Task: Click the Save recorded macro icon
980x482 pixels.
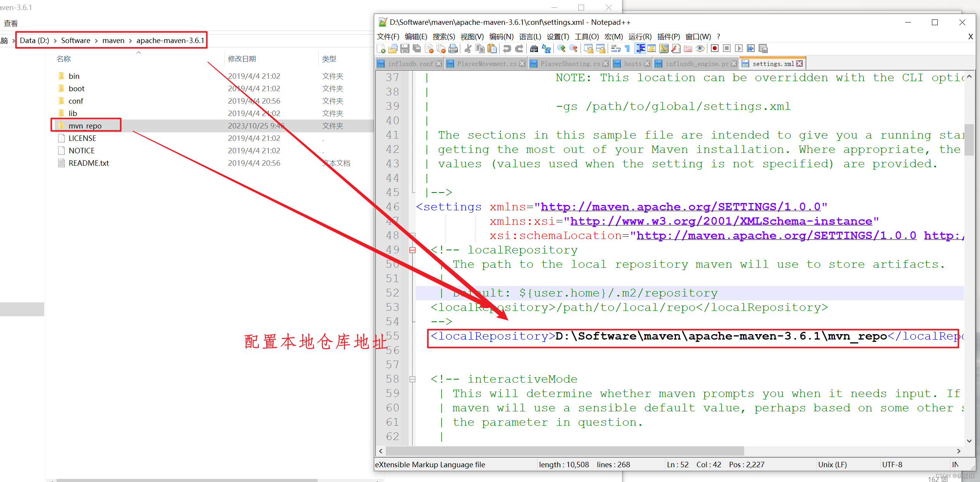Action: (763, 49)
